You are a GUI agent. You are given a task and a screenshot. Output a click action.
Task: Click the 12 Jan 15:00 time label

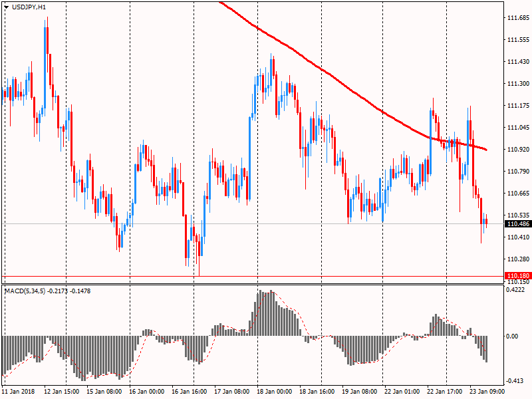(x=61, y=391)
